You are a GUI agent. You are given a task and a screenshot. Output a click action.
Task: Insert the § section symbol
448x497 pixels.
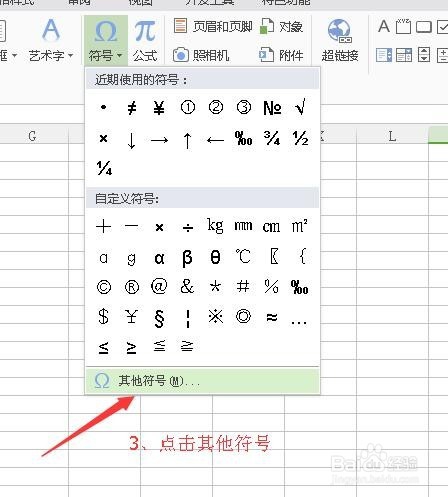tap(159, 318)
